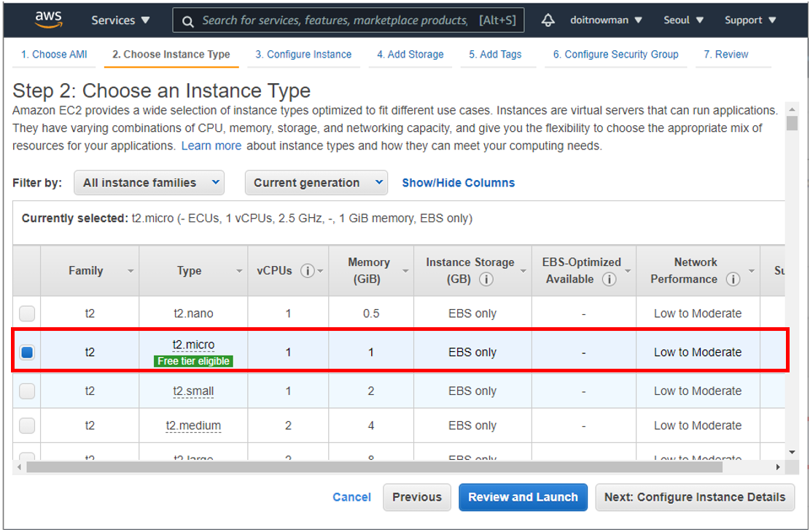Click the vCPUs info icon
This screenshot has height=532, width=810.
pos(308,270)
